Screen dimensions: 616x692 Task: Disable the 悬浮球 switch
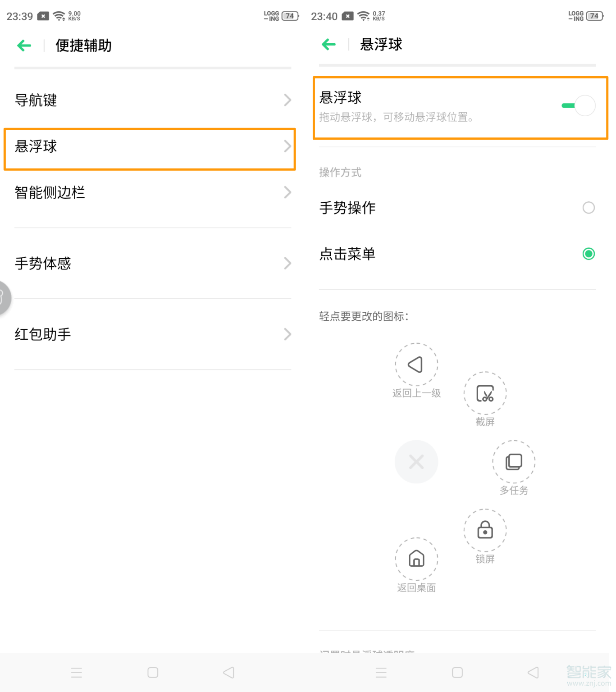coord(578,105)
